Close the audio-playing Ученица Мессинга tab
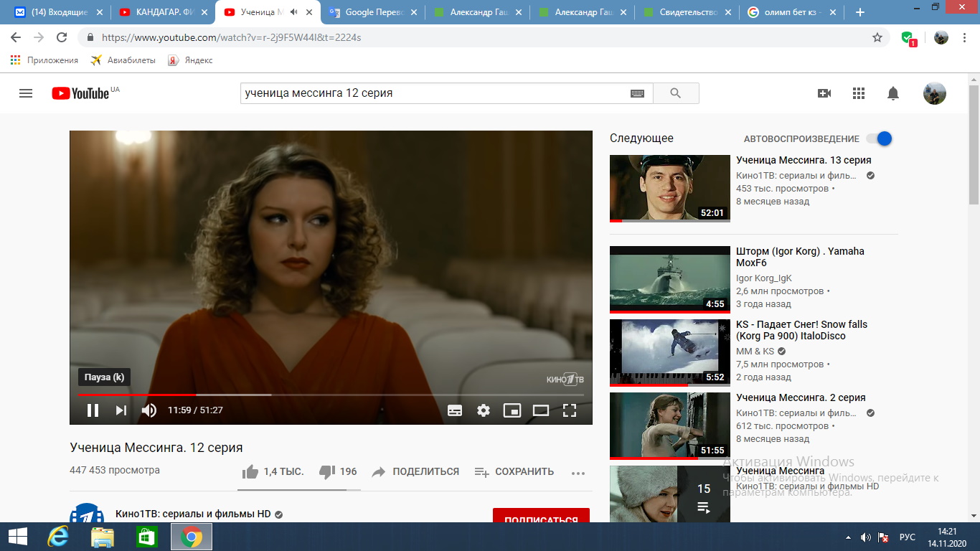This screenshot has width=980, height=551. pyautogui.click(x=310, y=12)
